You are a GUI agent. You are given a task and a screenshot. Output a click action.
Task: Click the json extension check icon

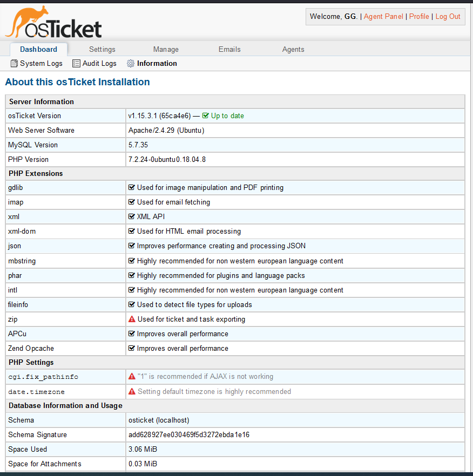pos(132,246)
